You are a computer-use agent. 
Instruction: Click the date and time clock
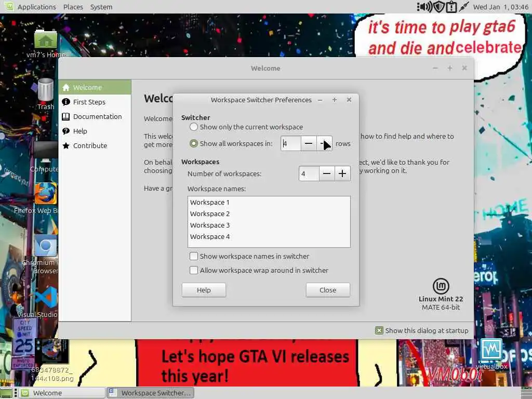(x=501, y=7)
